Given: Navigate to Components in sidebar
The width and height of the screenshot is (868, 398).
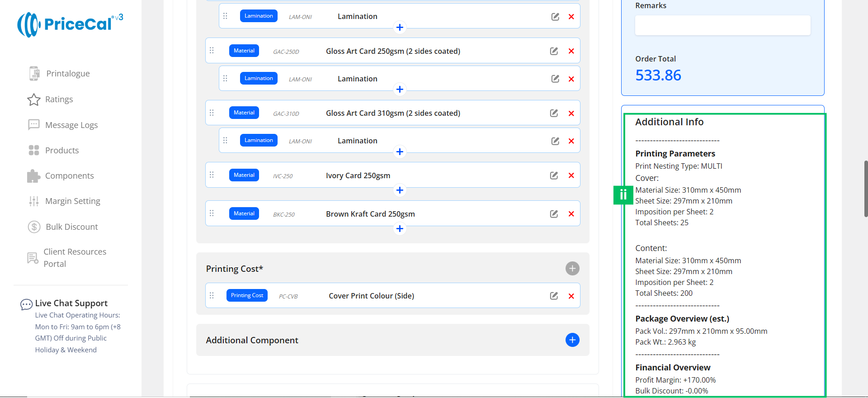Looking at the screenshot, I should tap(69, 176).
